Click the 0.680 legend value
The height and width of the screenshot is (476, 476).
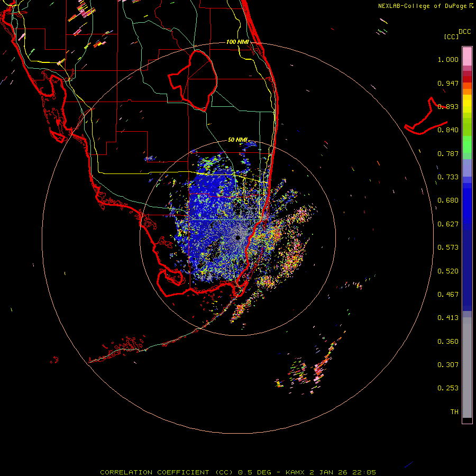coord(448,200)
